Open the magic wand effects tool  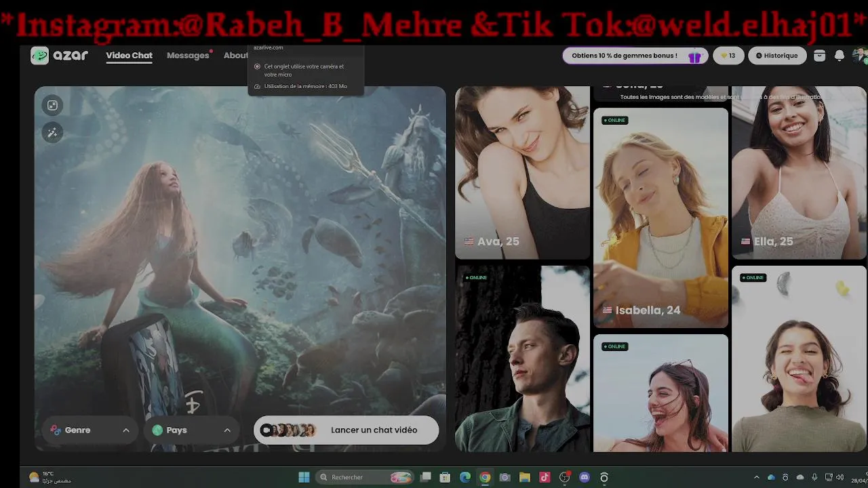tap(52, 133)
